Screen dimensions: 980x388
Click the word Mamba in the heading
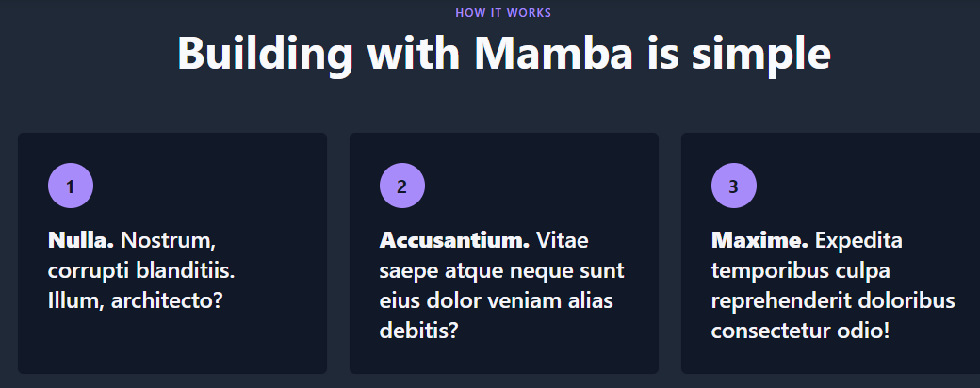coord(553,53)
